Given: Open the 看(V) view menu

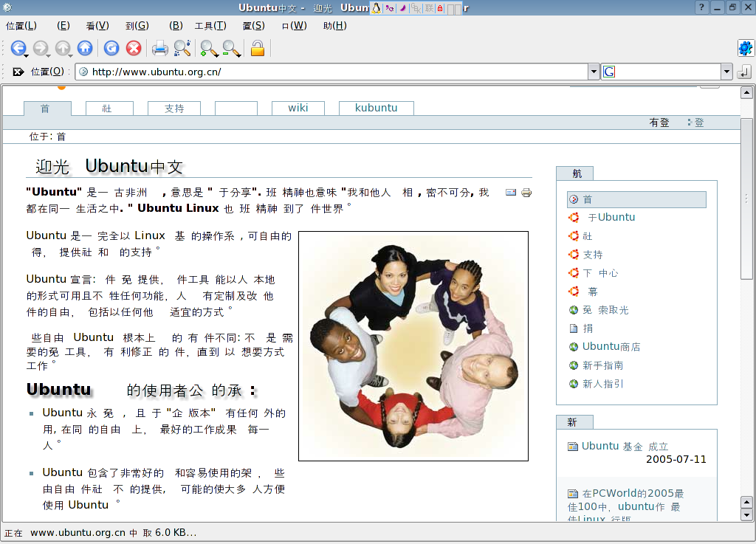Looking at the screenshot, I should pos(97,26).
